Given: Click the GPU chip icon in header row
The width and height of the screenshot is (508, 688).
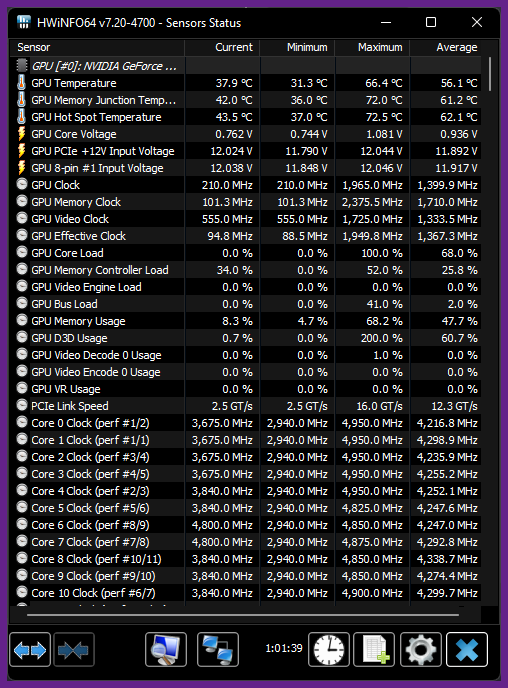Looking at the screenshot, I should coord(21,66).
